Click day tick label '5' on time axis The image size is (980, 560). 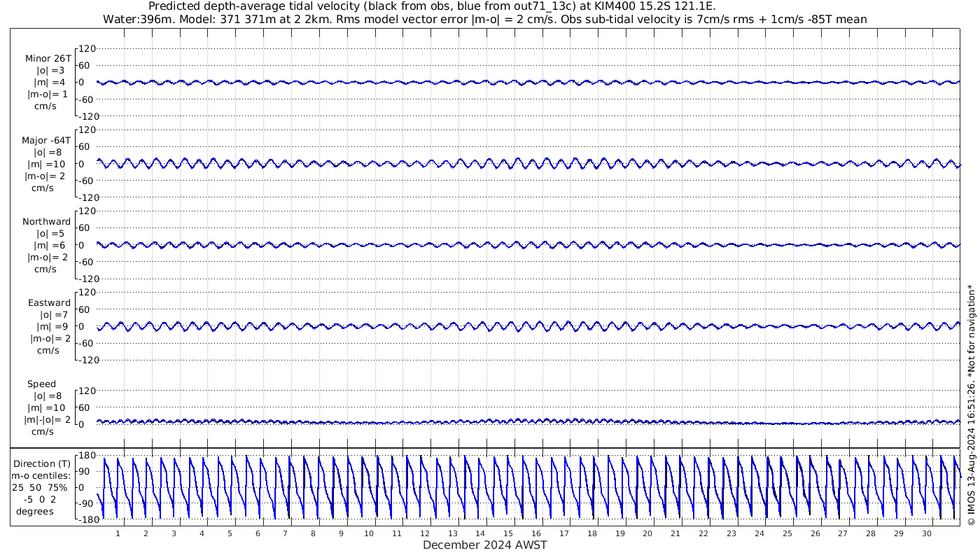[230, 533]
